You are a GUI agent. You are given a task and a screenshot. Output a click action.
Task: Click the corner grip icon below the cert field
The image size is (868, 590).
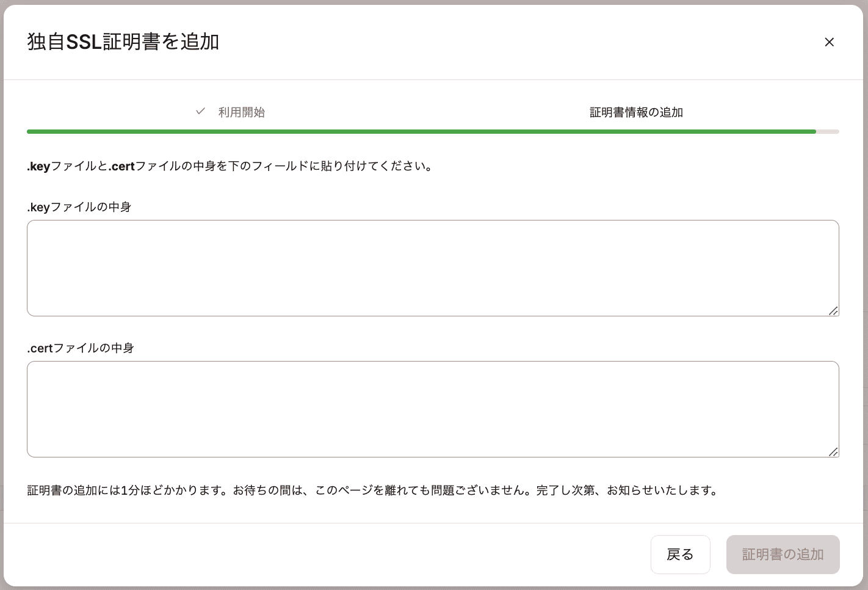[834, 452]
